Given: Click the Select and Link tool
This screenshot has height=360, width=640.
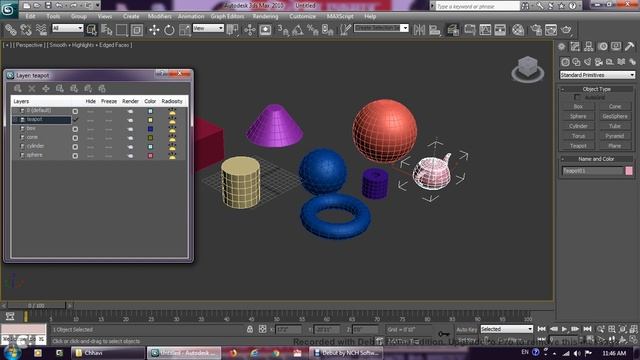Looking at the screenshot, I should pos(11,30).
